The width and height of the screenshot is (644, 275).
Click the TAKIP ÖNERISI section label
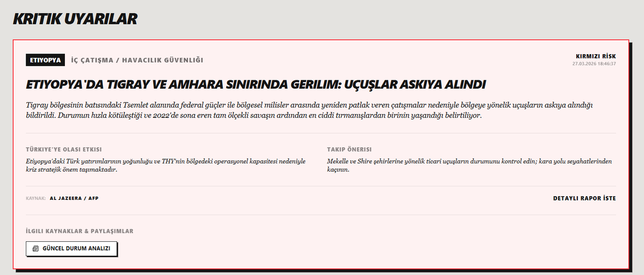(349, 150)
